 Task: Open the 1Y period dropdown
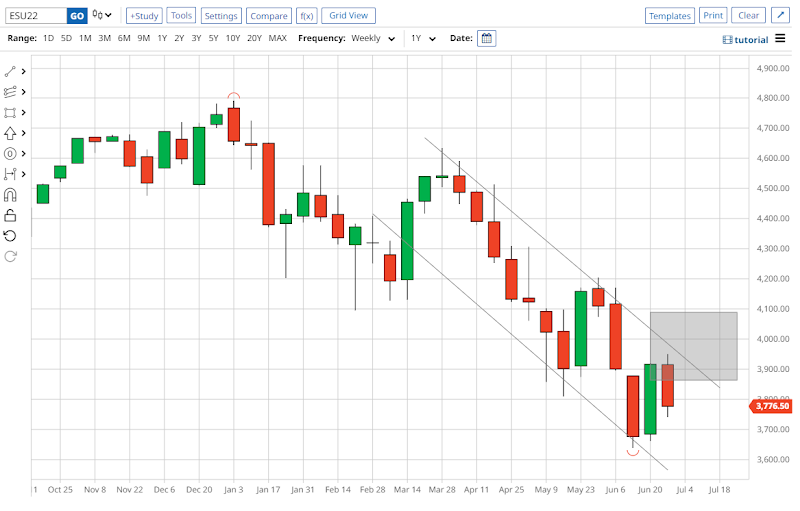(x=424, y=38)
